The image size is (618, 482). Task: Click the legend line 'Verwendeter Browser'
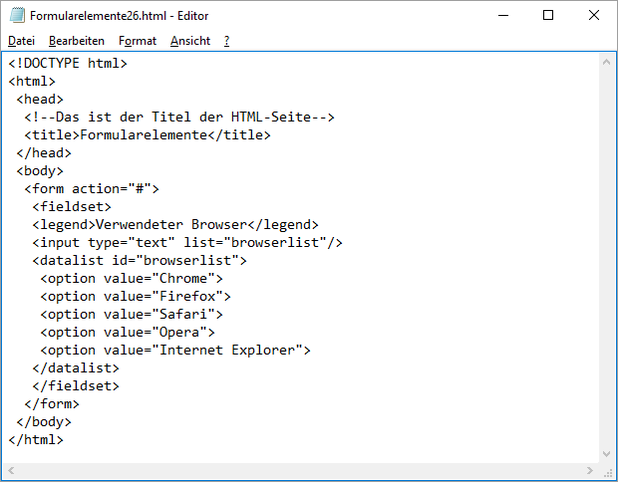click(x=175, y=225)
